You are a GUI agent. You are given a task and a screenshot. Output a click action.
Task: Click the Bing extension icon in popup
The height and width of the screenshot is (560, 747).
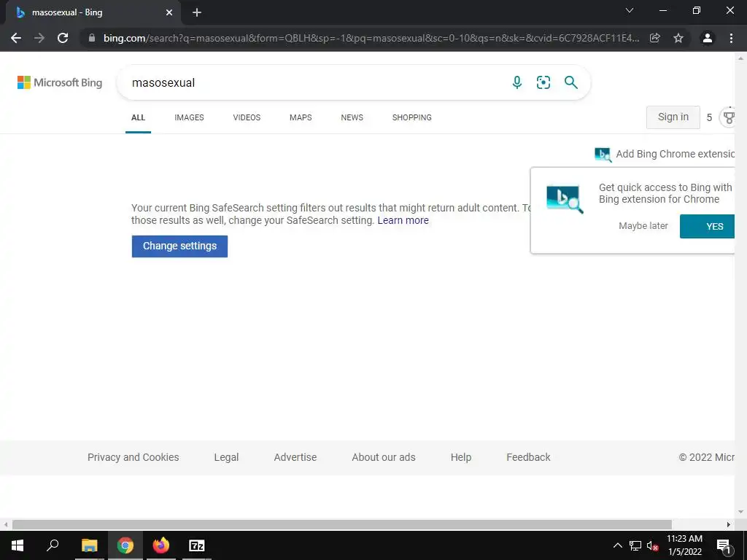click(565, 198)
